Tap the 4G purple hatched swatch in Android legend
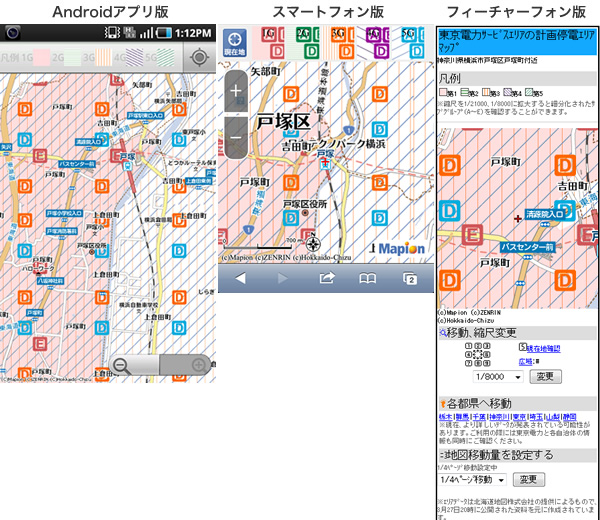Image resolution: width=600 pixels, height=520 pixels. pos(134,58)
